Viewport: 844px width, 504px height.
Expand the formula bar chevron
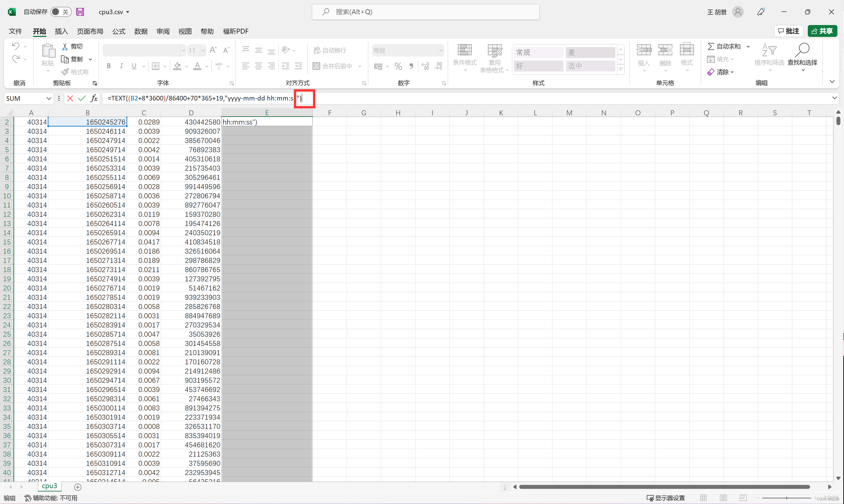pos(834,98)
